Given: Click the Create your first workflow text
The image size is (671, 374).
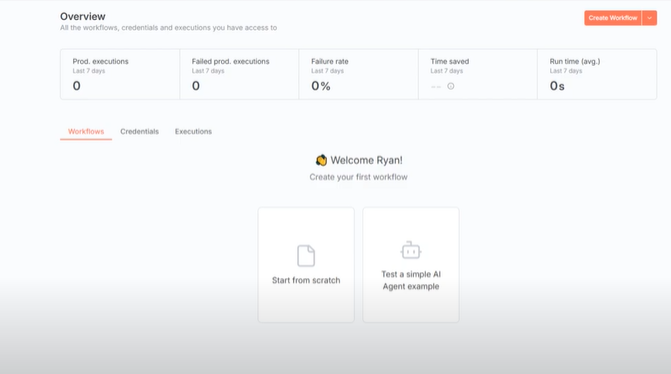Looking at the screenshot, I should click(x=359, y=177).
